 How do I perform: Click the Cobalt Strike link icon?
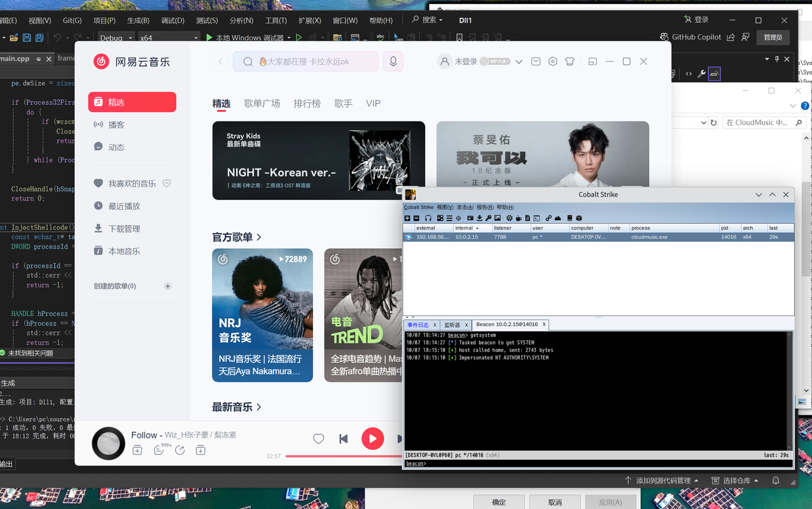tap(549, 218)
